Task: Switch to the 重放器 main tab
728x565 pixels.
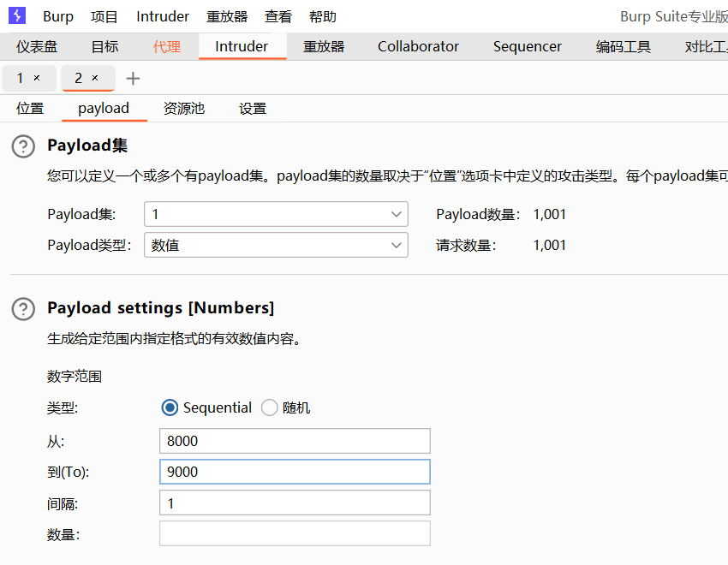Action: tap(324, 46)
